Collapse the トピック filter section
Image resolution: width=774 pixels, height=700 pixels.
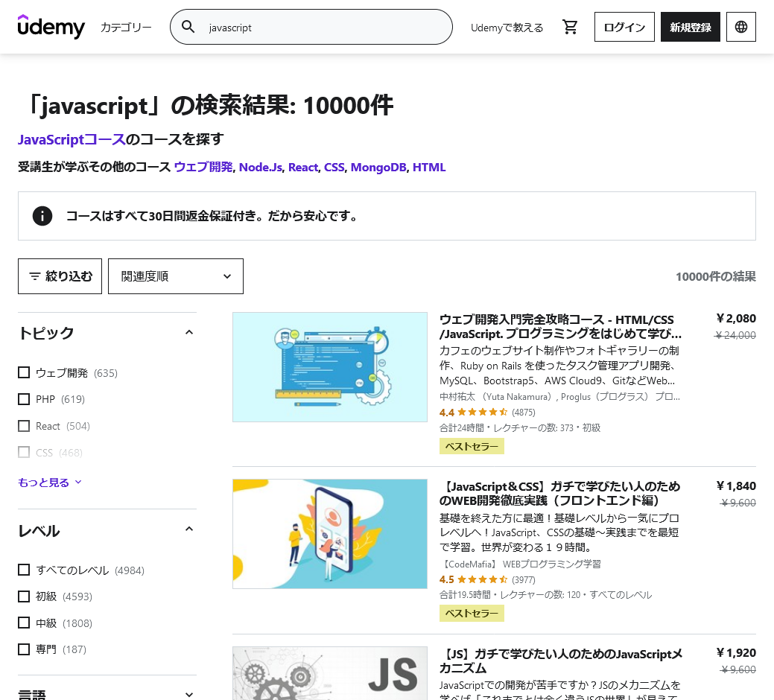189,333
